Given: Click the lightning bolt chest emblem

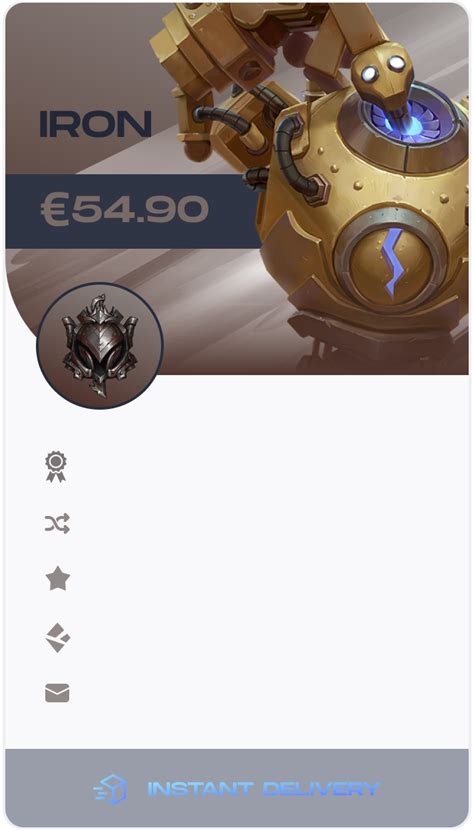Looking at the screenshot, I should coord(395,262).
